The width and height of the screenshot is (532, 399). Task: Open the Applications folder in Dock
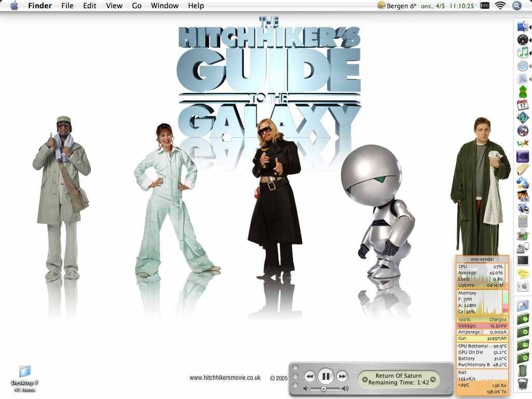pos(523,305)
